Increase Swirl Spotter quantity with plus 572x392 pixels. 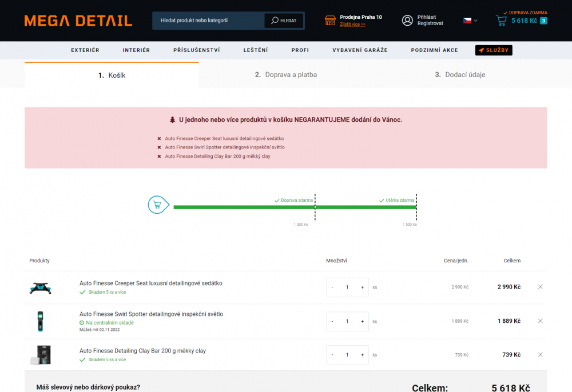click(x=362, y=321)
